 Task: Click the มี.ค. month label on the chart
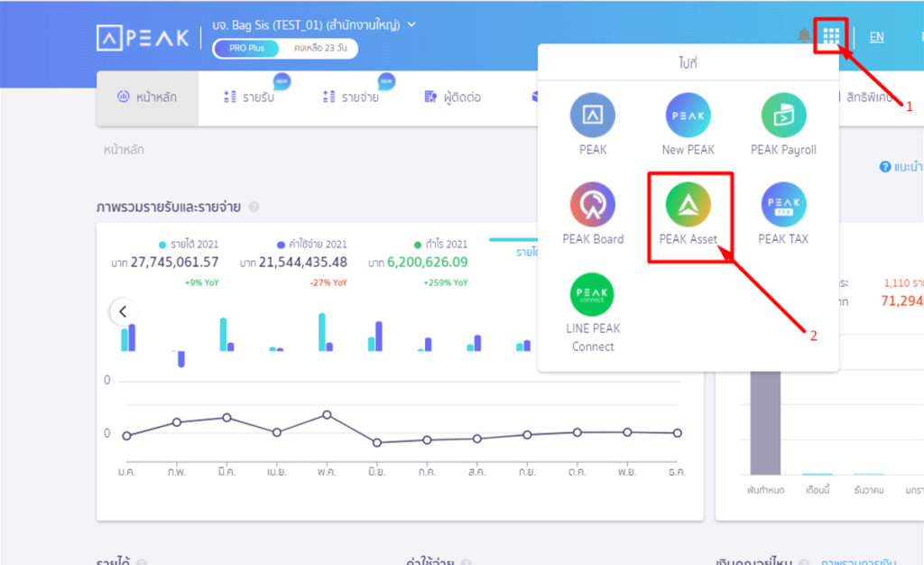pyautogui.click(x=226, y=473)
